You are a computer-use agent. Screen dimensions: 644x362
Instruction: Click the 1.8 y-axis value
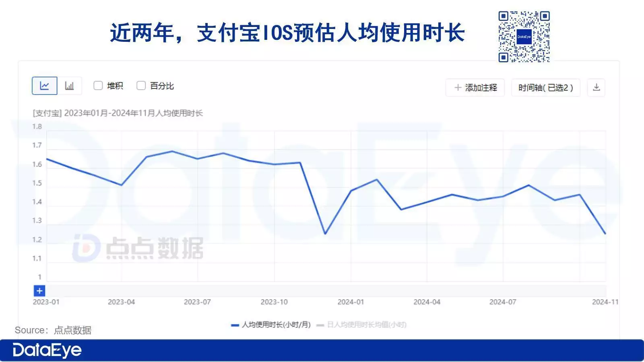click(x=37, y=127)
